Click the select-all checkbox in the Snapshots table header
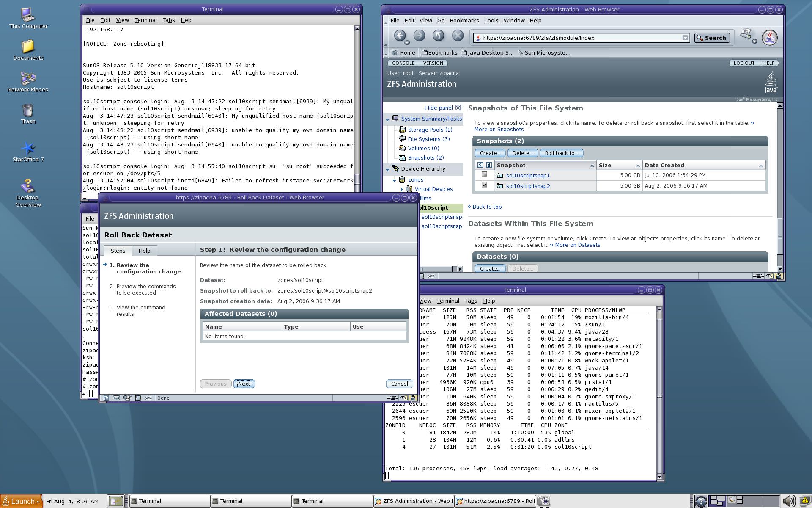Viewport: 812px width, 508px height. point(480,165)
